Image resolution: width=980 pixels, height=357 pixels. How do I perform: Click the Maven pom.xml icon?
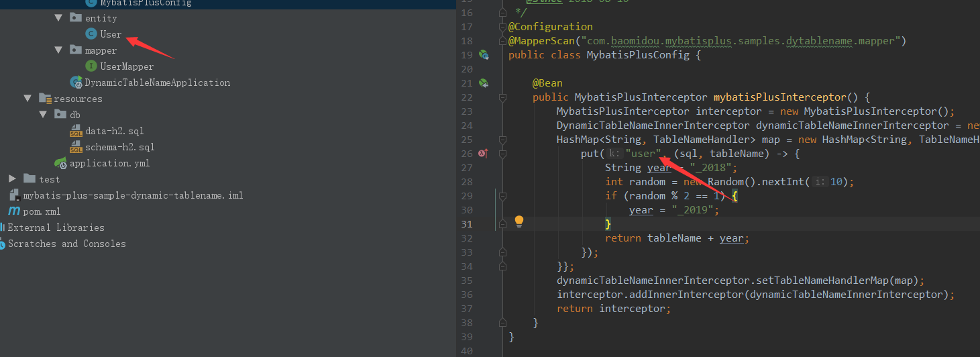13,211
